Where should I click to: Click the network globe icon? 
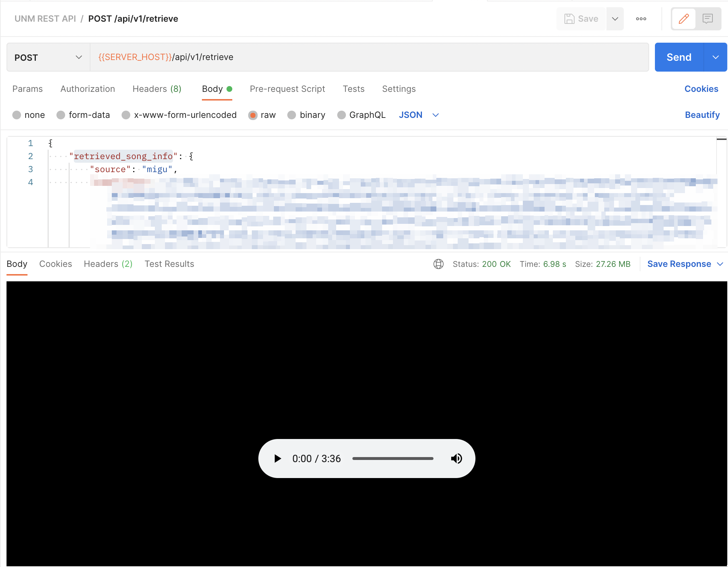438,264
